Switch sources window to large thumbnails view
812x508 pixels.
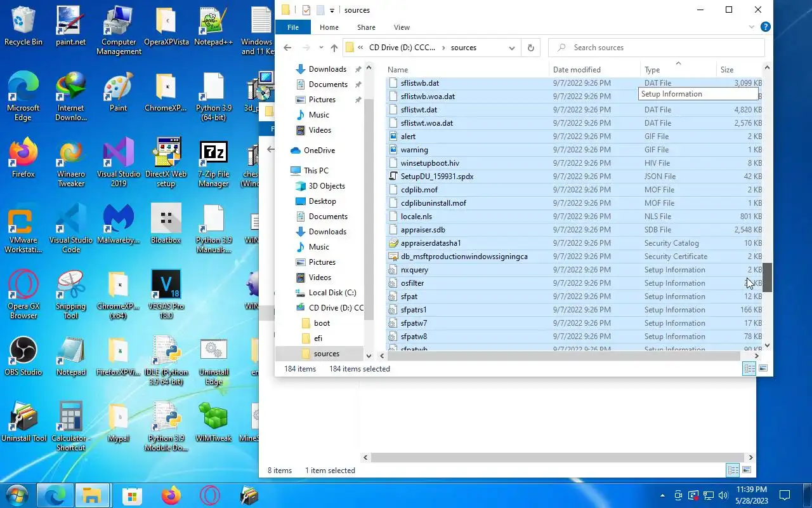tap(763, 368)
